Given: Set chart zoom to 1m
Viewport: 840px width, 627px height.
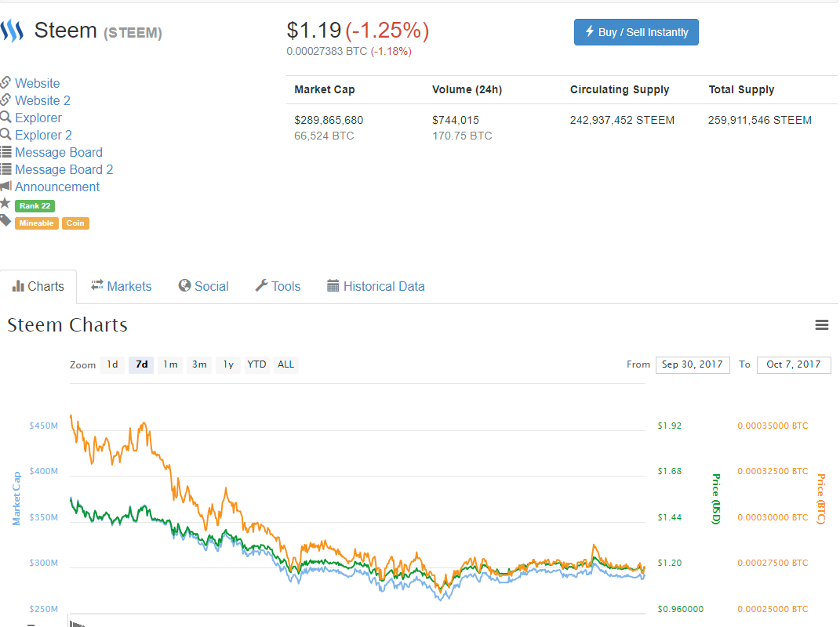Looking at the screenshot, I should tap(170, 364).
